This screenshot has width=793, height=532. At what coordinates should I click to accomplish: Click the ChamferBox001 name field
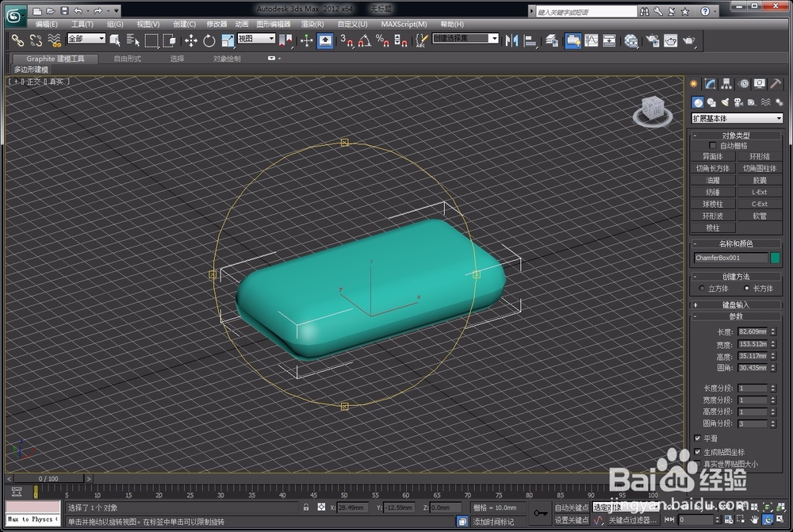[x=731, y=258]
